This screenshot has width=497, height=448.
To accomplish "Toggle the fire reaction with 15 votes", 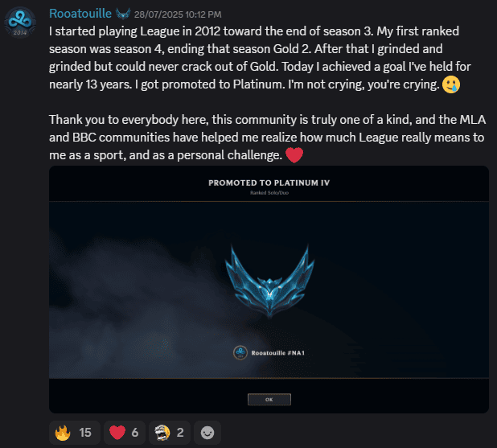I will click(75, 433).
